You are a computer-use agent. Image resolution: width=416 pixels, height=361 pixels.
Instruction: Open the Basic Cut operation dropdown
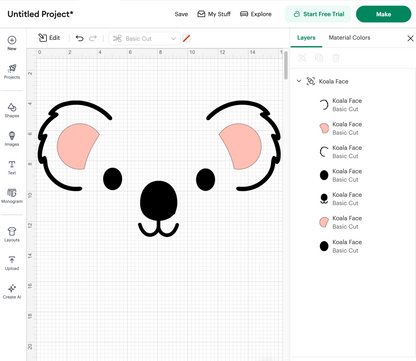point(144,39)
